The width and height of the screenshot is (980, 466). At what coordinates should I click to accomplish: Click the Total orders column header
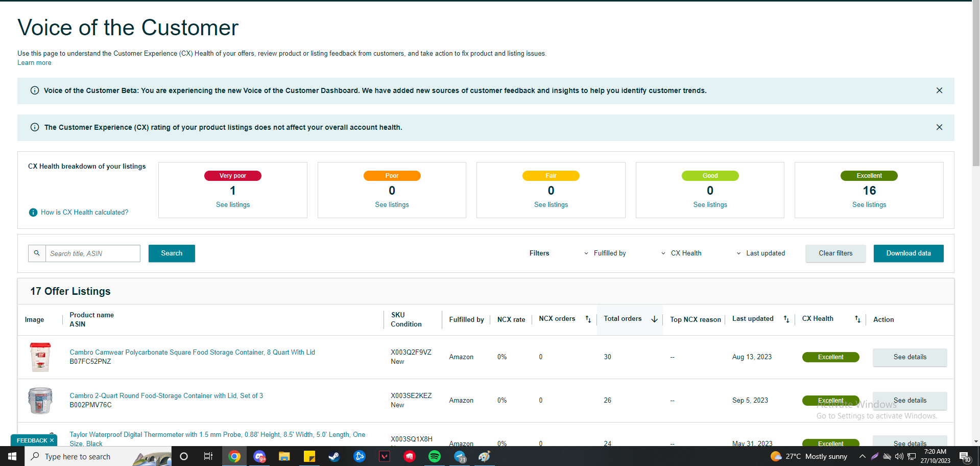click(623, 319)
